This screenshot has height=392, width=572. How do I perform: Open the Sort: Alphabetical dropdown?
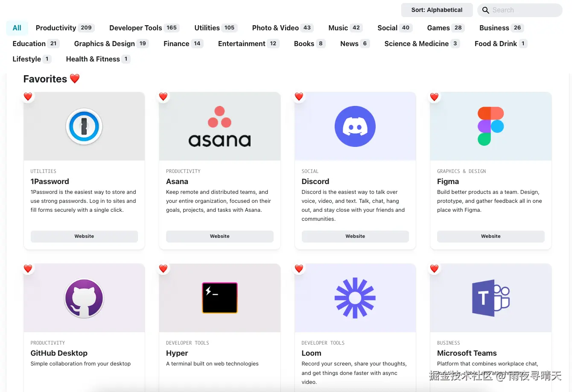point(437,10)
